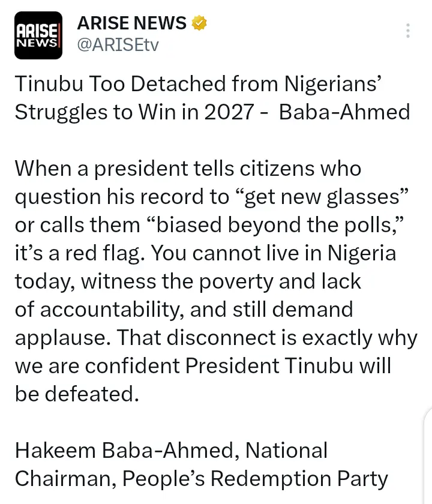
Task: Open the @ARISEtv handle link
Action: point(118,46)
